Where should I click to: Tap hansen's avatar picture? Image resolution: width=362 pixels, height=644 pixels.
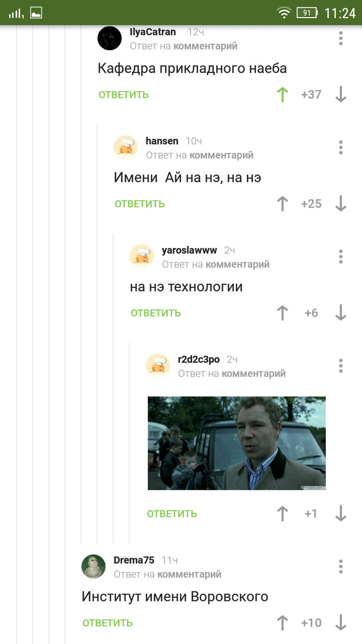click(x=126, y=147)
